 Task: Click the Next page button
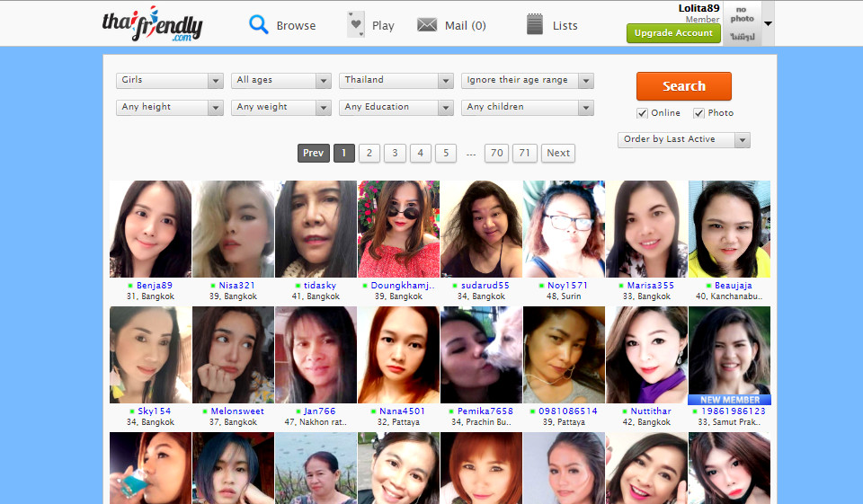point(558,153)
